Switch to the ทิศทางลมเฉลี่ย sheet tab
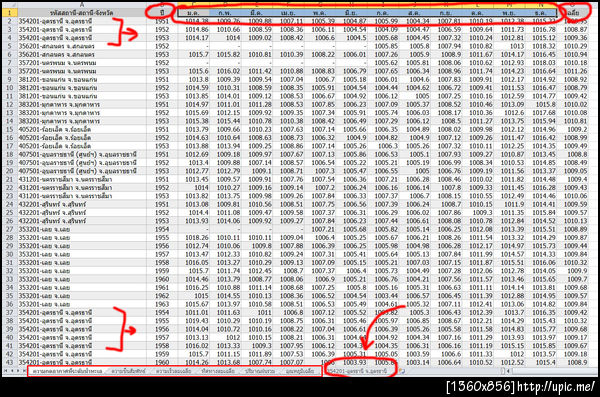The height and width of the screenshot is (397, 600). [218, 371]
